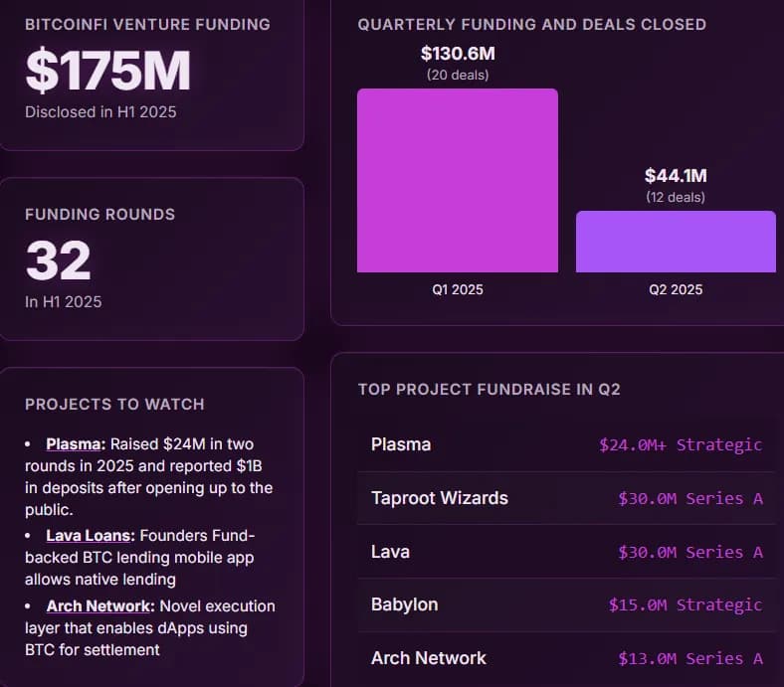Open the Arch Network link
This screenshot has width=784, height=687.
tap(96, 605)
